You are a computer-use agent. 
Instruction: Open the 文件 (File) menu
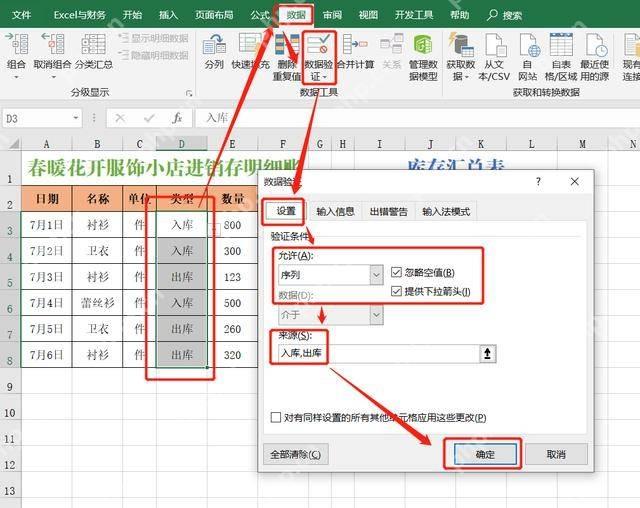(21, 15)
